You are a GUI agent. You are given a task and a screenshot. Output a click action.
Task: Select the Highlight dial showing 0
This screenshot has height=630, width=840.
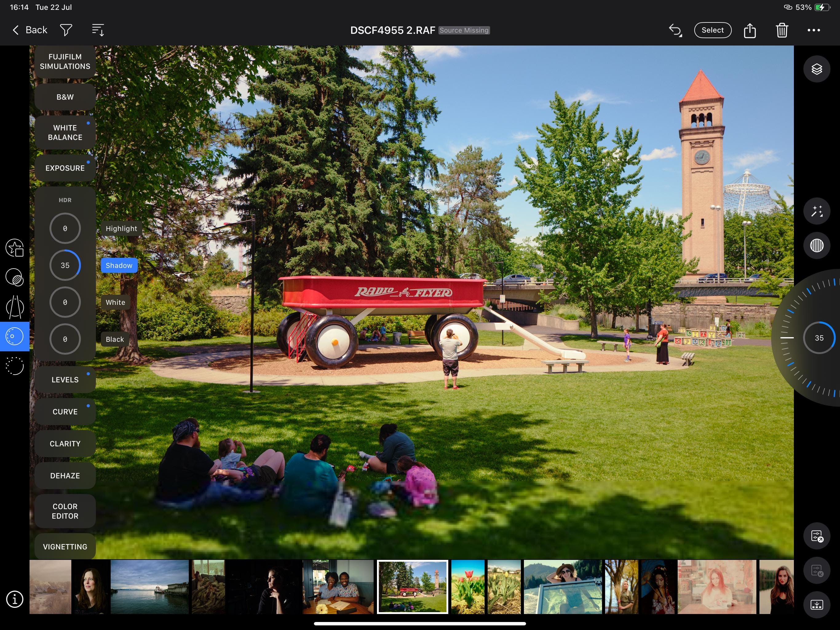[x=65, y=228]
